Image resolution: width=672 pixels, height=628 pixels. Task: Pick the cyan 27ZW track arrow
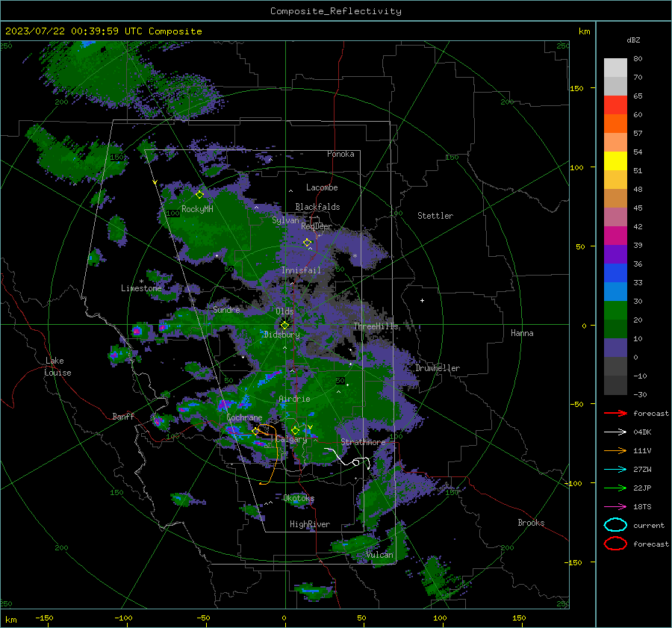pyautogui.click(x=615, y=470)
